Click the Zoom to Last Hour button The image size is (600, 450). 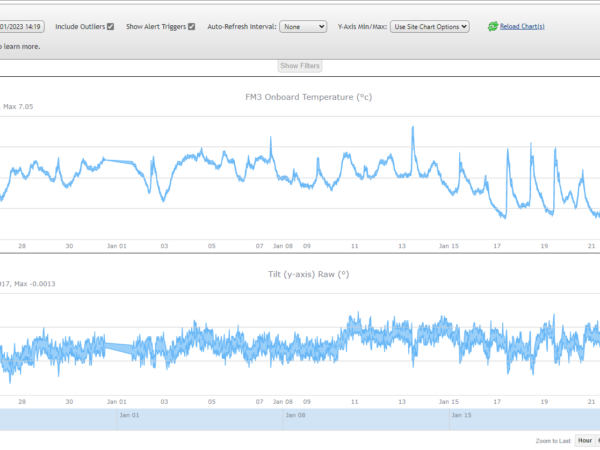(585, 440)
